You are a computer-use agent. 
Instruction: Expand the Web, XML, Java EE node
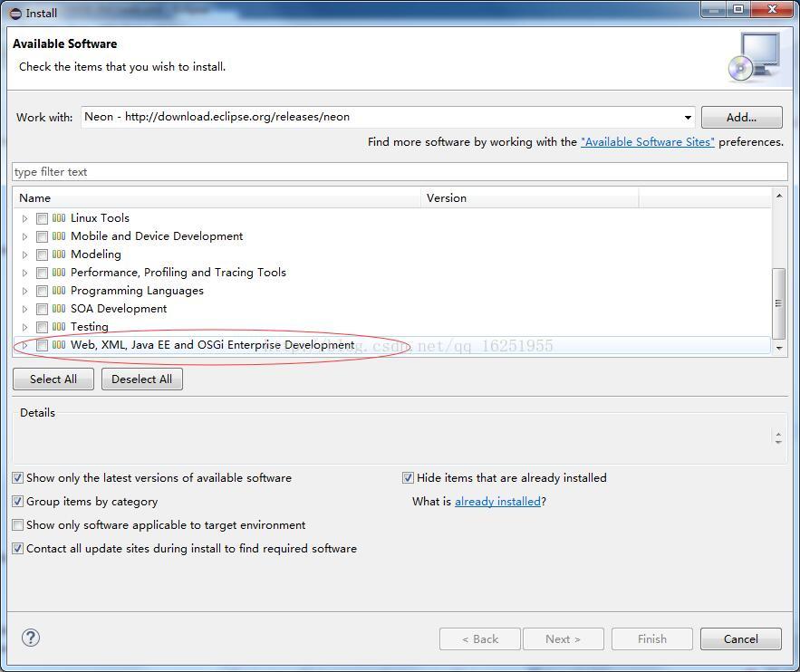tap(25, 345)
